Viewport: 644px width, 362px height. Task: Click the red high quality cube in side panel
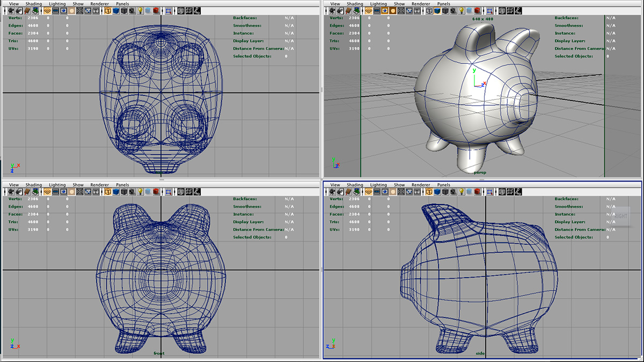(478, 192)
